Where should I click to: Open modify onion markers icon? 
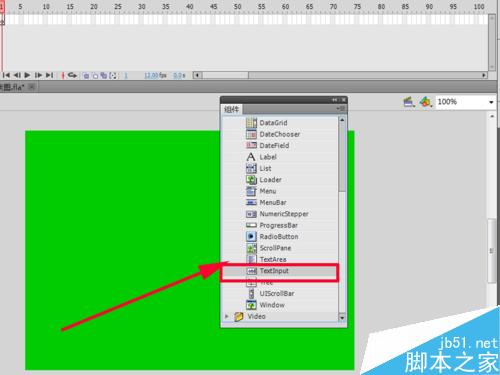113,76
